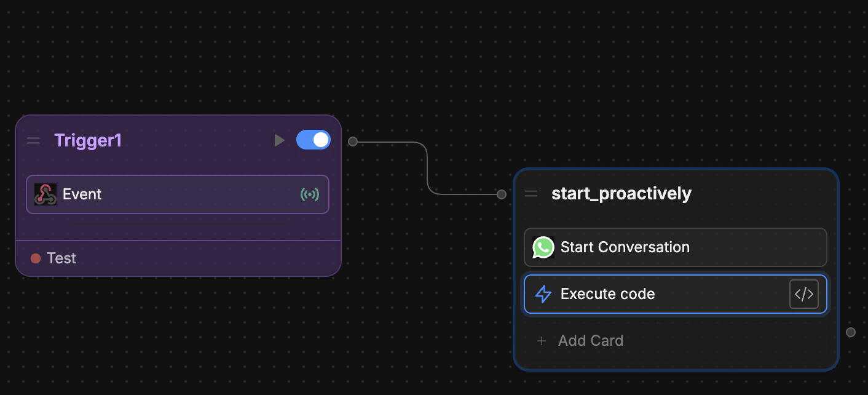Image resolution: width=868 pixels, height=395 pixels.
Task: Click the webhook Event icon on Trigger1
Action: tap(44, 194)
